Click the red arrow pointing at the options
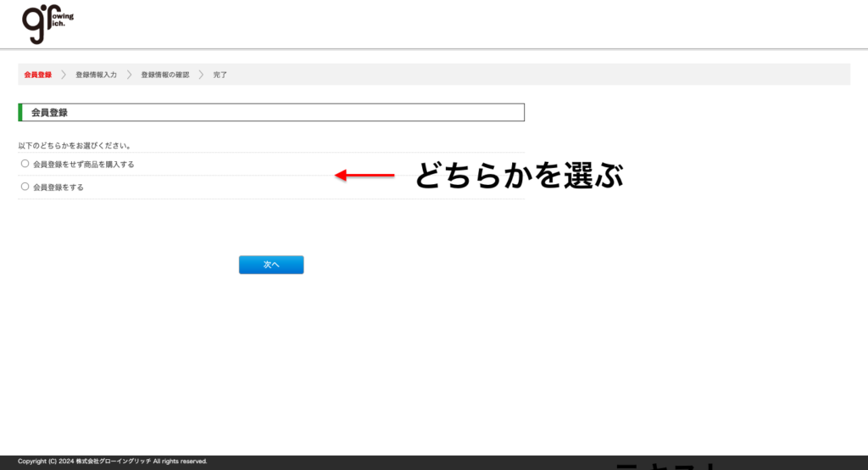Screen dimensions: 868x470 click(364, 176)
